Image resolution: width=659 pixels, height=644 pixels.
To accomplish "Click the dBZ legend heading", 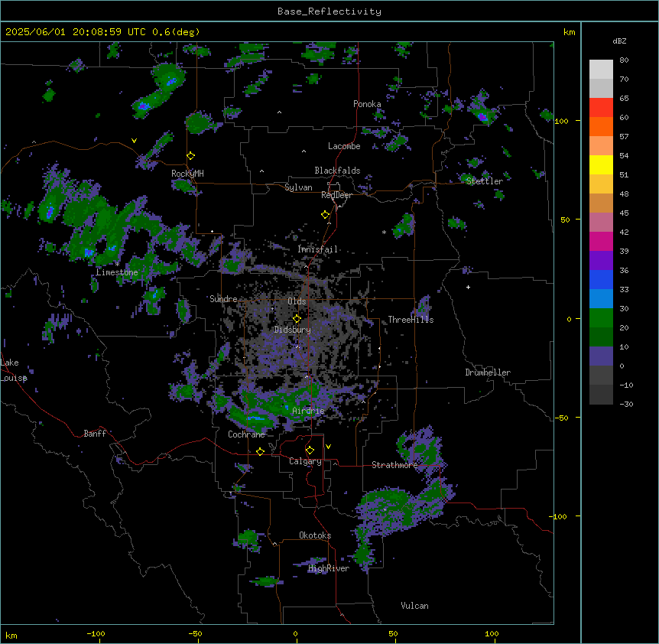I will (619, 41).
